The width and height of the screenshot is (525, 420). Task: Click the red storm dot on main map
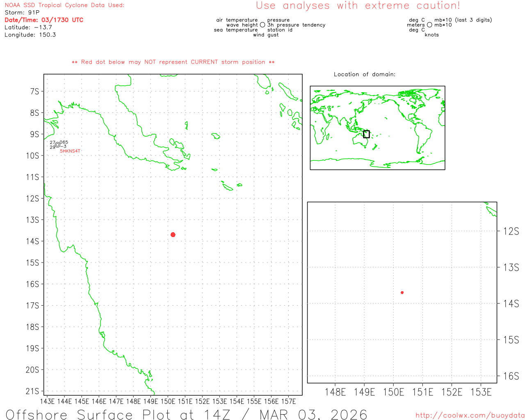click(173, 235)
